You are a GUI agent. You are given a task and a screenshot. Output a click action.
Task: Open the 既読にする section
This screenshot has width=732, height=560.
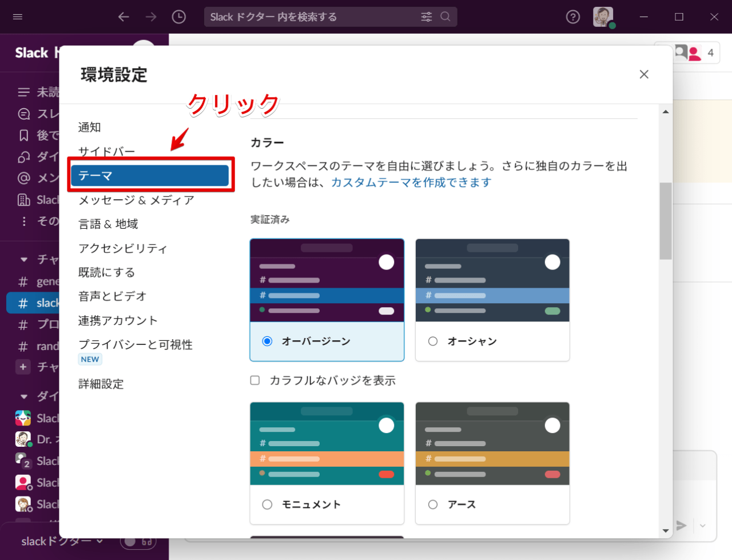[x=106, y=272]
